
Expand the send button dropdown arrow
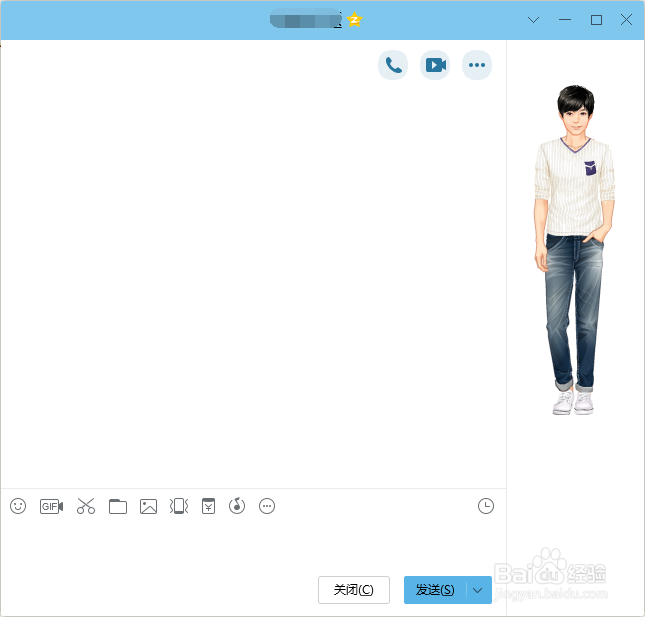click(478, 590)
